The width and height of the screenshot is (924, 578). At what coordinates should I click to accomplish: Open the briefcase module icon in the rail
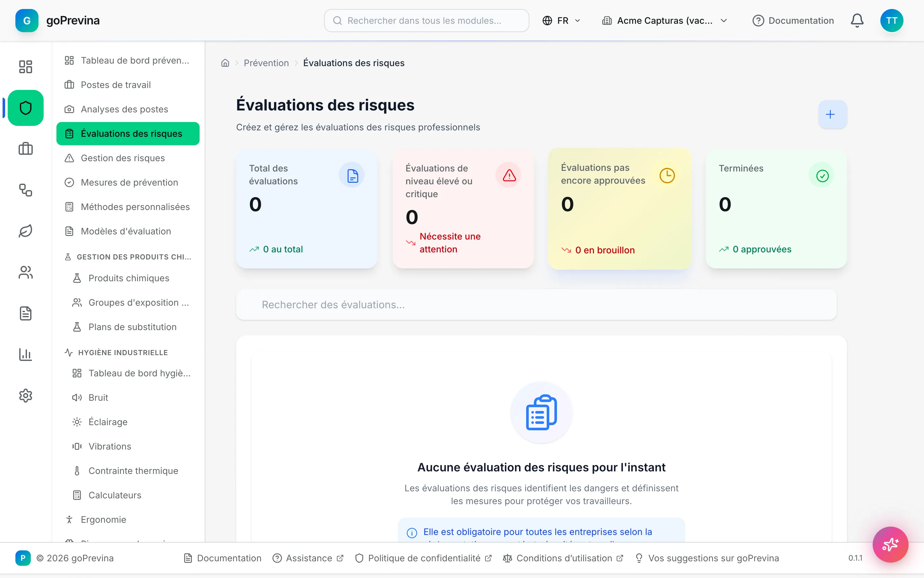(26, 149)
